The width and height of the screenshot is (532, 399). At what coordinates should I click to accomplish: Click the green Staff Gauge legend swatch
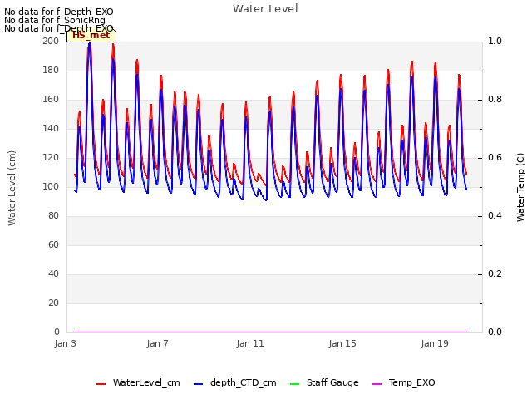295,384
